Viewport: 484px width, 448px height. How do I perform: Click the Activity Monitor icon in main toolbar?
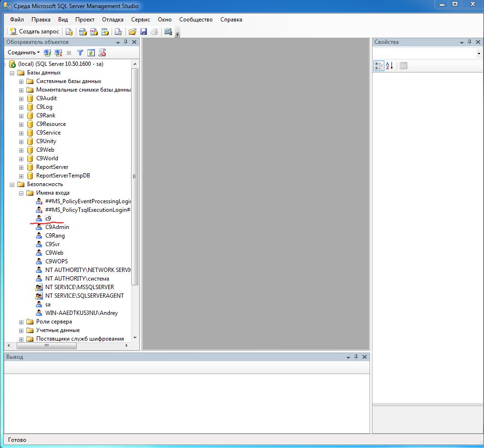tap(168, 31)
